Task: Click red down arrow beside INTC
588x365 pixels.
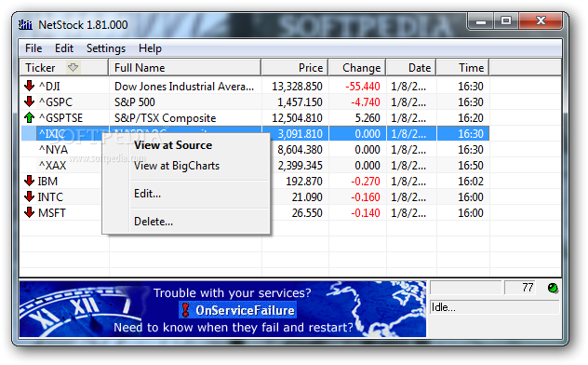Action: (x=29, y=196)
